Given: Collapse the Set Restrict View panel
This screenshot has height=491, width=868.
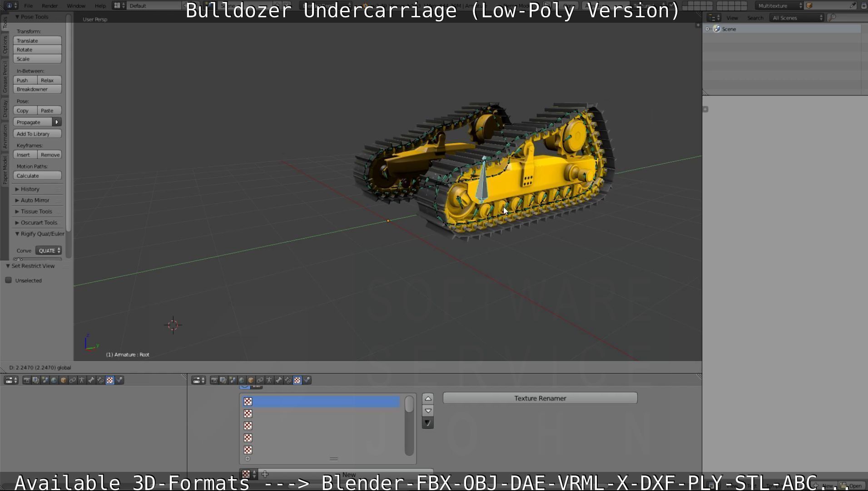Looking at the screenshot, I should point(8,266).
